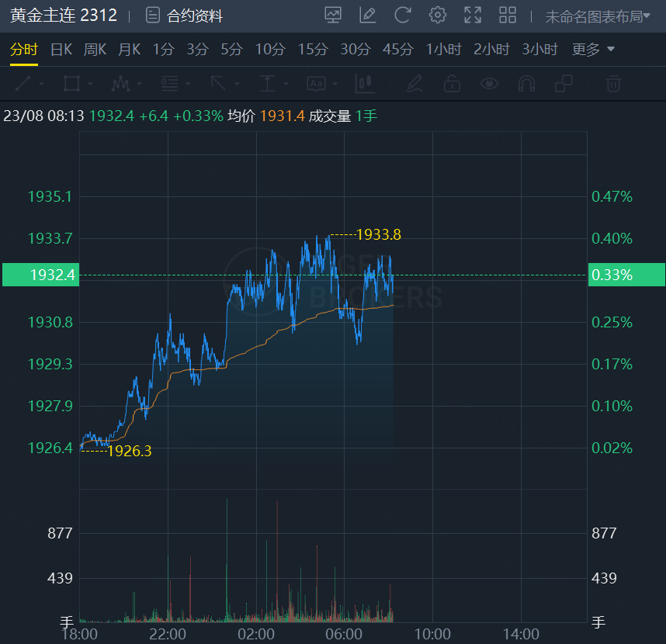The height and width of the screenshot is (644, 666).
Task: Expand line tool options arrow
Action: 42,84
